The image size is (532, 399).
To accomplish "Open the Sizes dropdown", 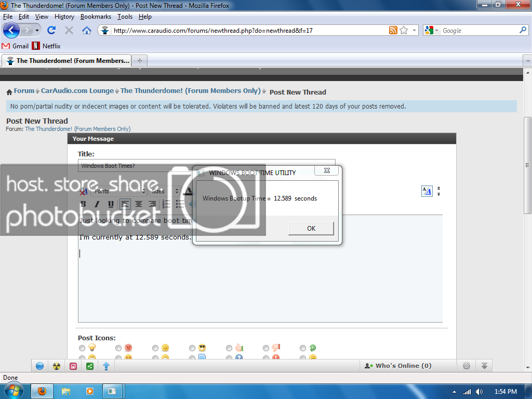I will pyautogui.click(x=165, y=191).
